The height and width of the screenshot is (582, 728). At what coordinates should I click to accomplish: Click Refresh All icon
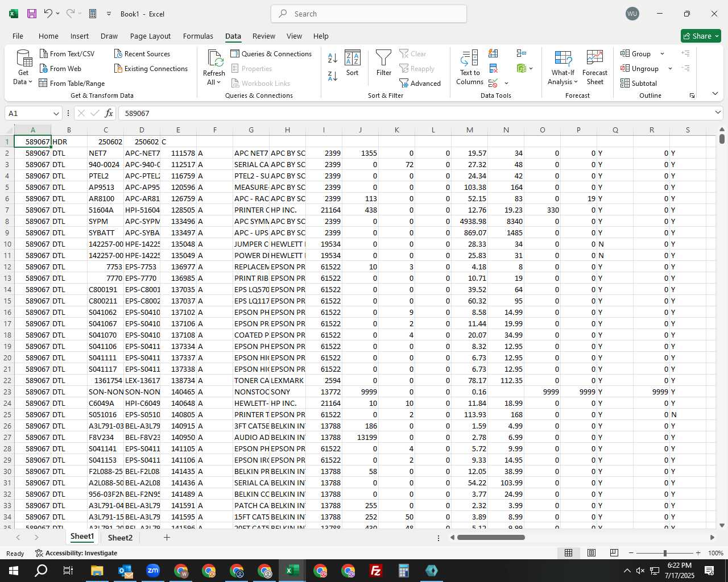coord(214,59)
